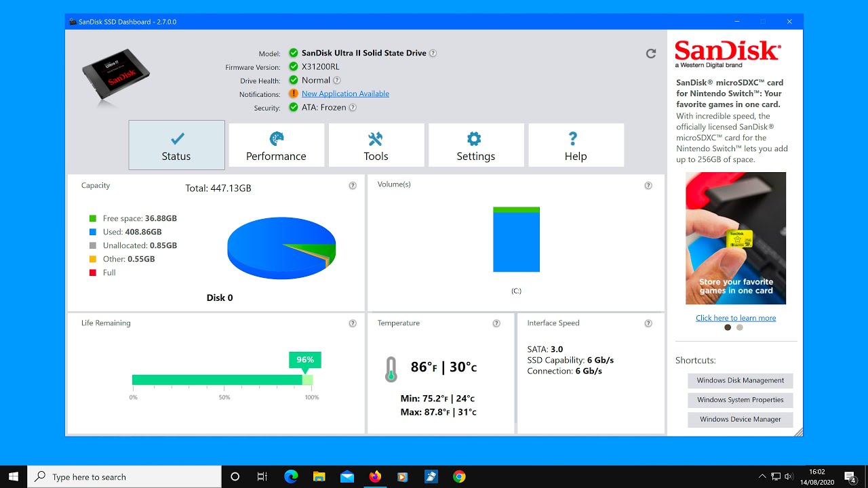Click the SSD drive image
Image resolution: width=868 pixels, height=488 pixels.
pos(116,75)
